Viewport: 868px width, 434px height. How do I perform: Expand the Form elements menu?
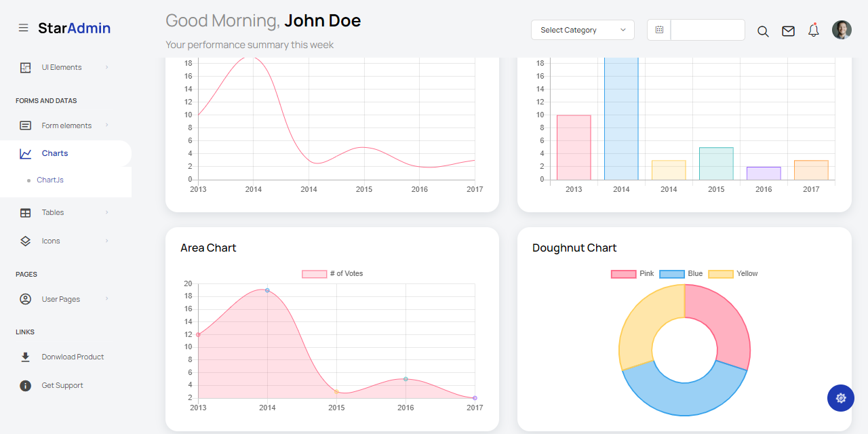[66, 125]
